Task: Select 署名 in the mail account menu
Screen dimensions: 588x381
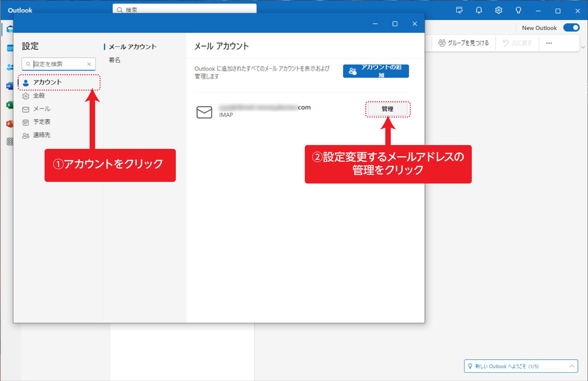Action: [x=115, y=60]
